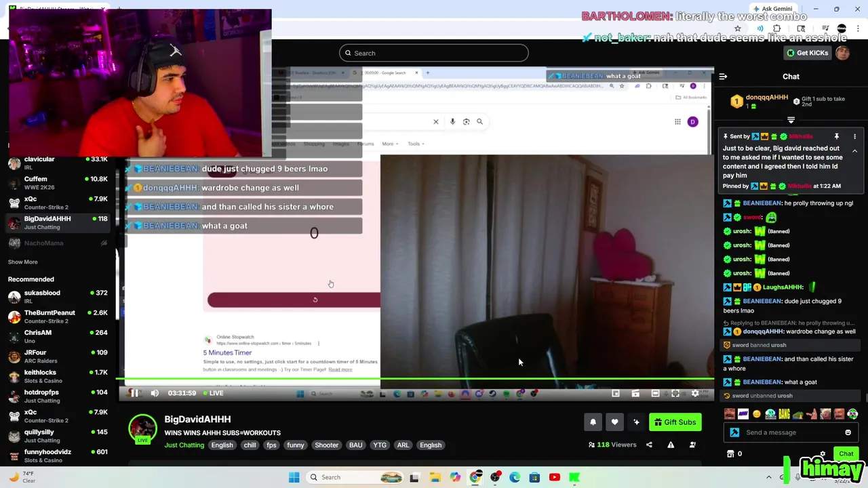The height and width of the screenshot is (488, 868).
Task: Unpin the pinned chat message
Action: tap(836, 136)
